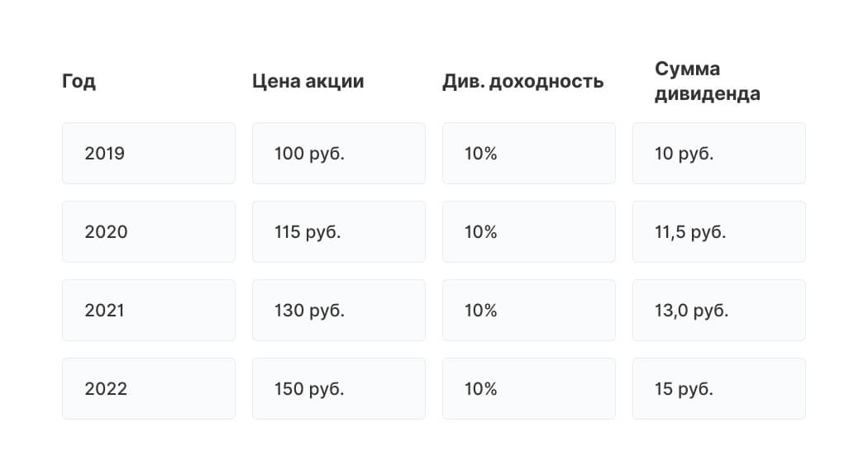868x475 pixels.
Task: Click the Цена акции column header
Action: tap(308, 81)
